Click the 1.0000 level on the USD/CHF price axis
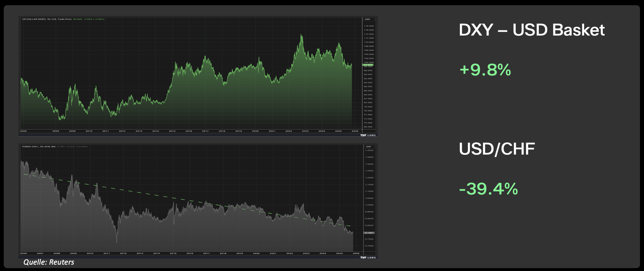 pos(369,205)
